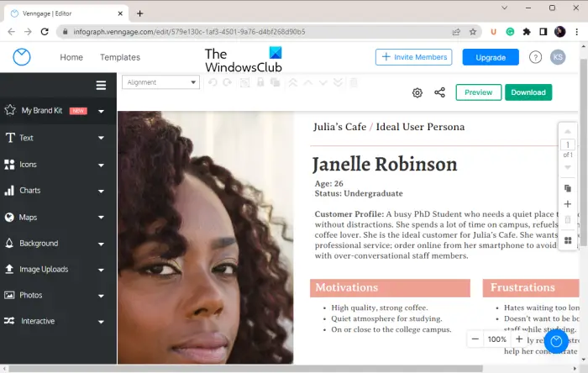Expand the Photos panel arrow
This screenshot has width=588, height=373.
(102, 296)
